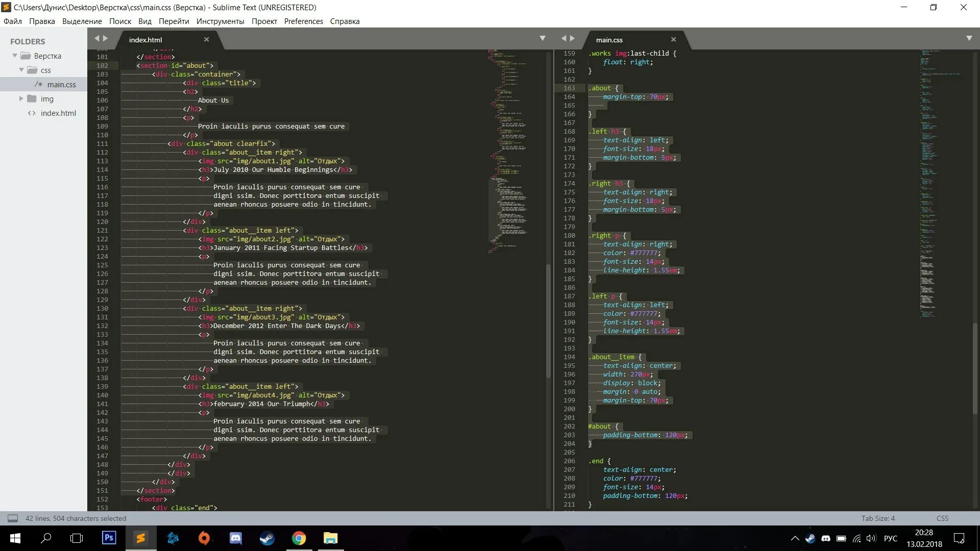The width and height of the screenshot is (980, 551).
Task: Open the Preferences menu
Action: click(x=303, y=21)
